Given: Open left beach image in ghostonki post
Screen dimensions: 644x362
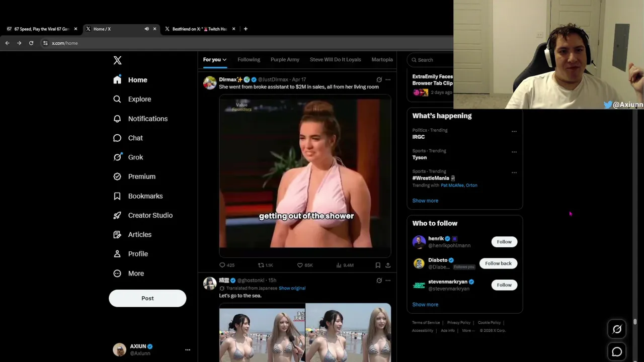Looking at the screenshot, I should click(262, 332).
